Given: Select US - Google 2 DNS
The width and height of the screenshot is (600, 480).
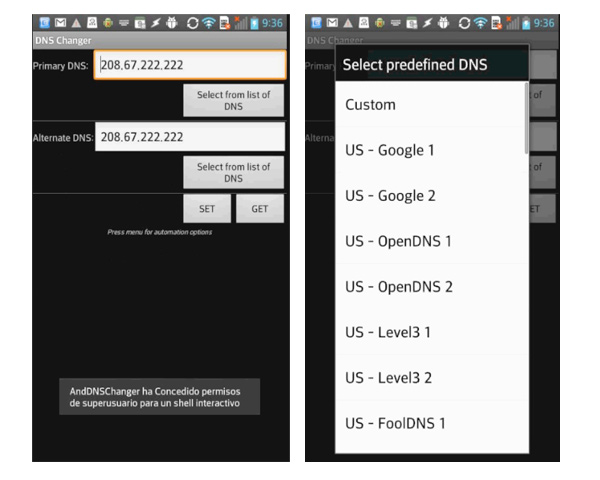Looking at the screenshot, I should coord(432,196).
